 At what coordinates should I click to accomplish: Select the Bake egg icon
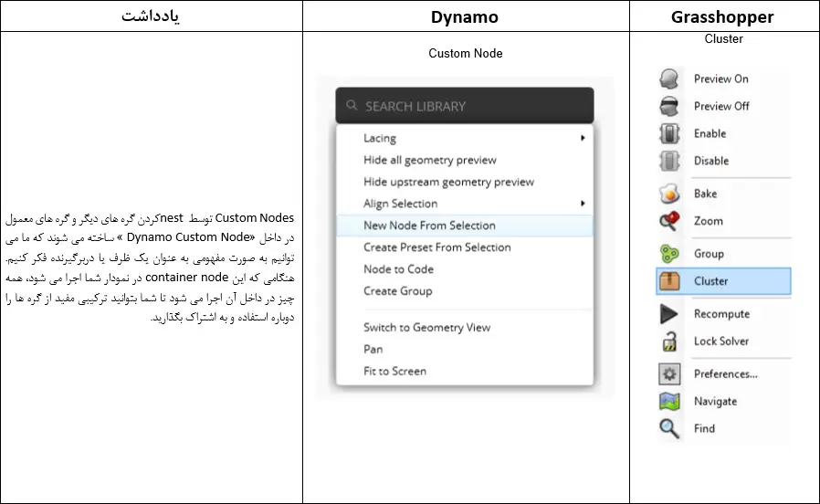point(669,194)
